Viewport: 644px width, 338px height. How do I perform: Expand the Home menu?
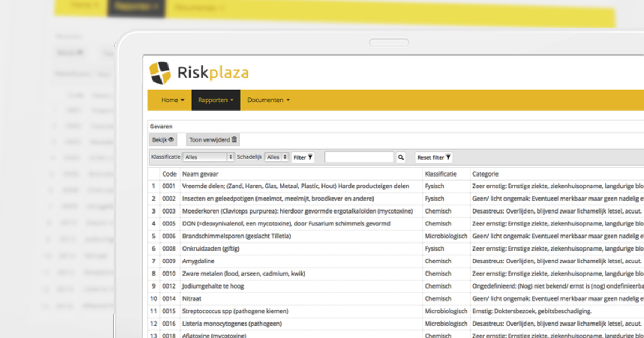pos(172,100)
